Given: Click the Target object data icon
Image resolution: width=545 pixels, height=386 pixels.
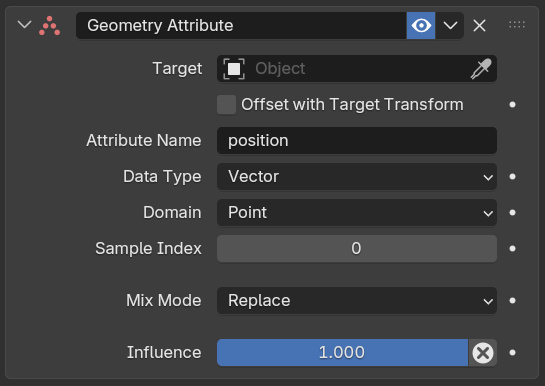Looking at the screenshot, I should (x=234, y=68).
